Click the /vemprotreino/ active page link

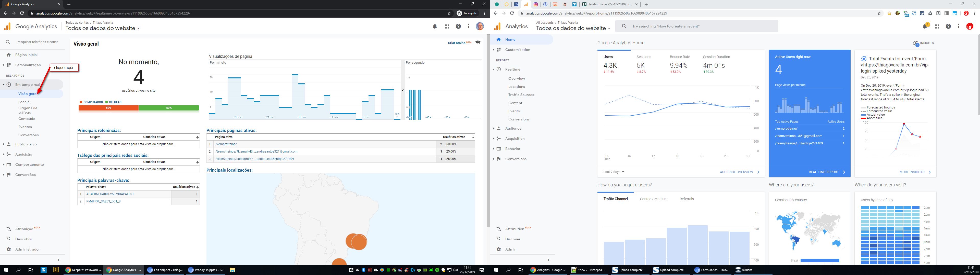tap(226, 144)
